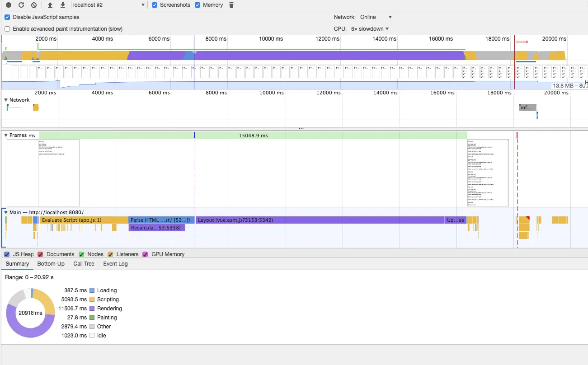Uncheck Disable JavaScript samples
Screen dimensions: 588x365
7,17
